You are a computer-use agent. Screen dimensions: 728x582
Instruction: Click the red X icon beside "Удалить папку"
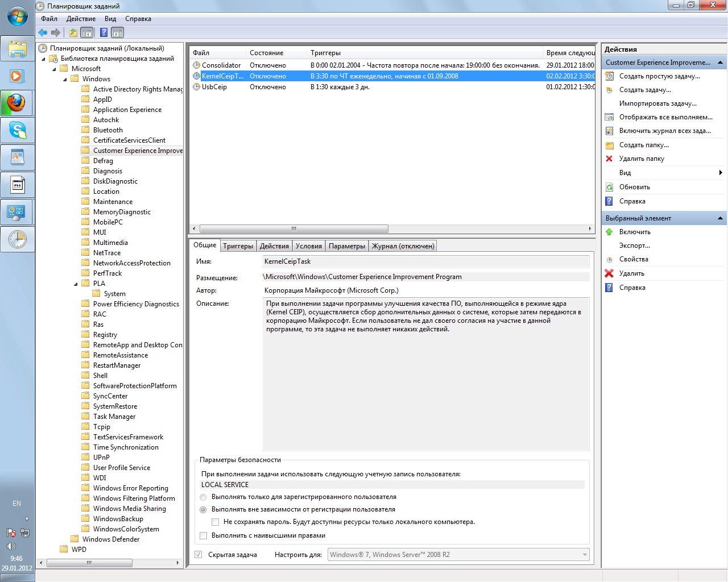pos(609,159)
